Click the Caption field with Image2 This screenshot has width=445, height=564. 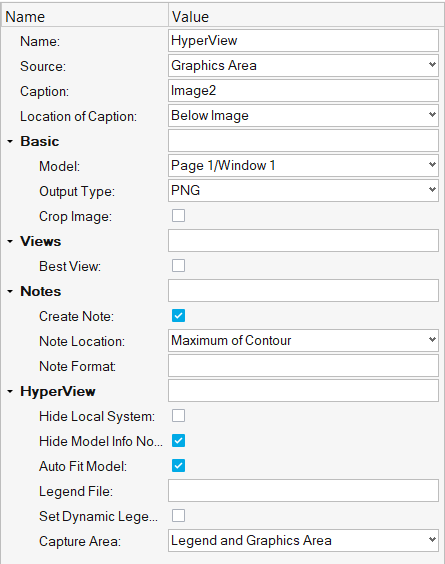pos(303,91)
